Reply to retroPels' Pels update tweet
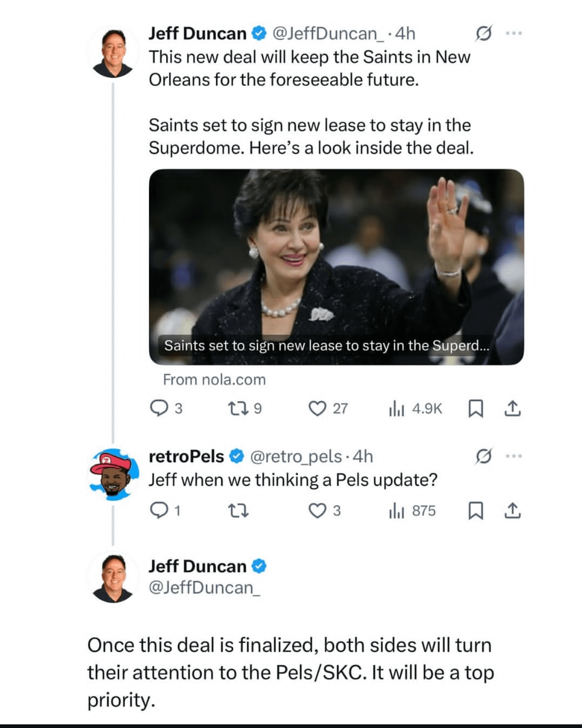This screenshot has height=728, width=582. (x=159, y=511)
